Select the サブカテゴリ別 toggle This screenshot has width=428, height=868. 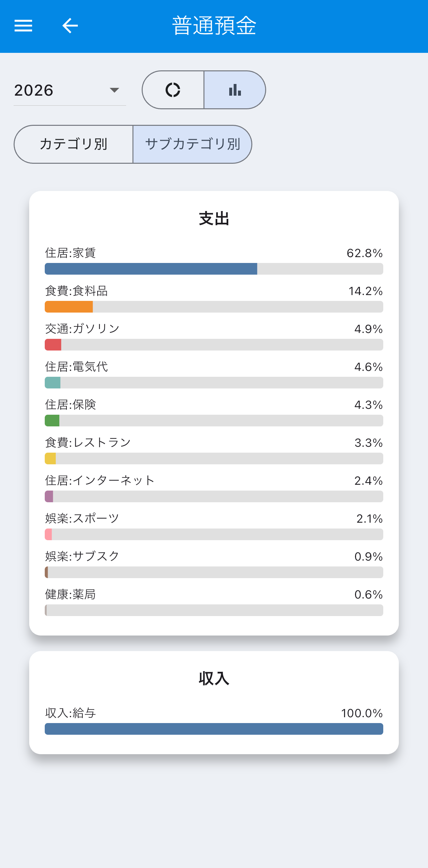coord(192,144)
